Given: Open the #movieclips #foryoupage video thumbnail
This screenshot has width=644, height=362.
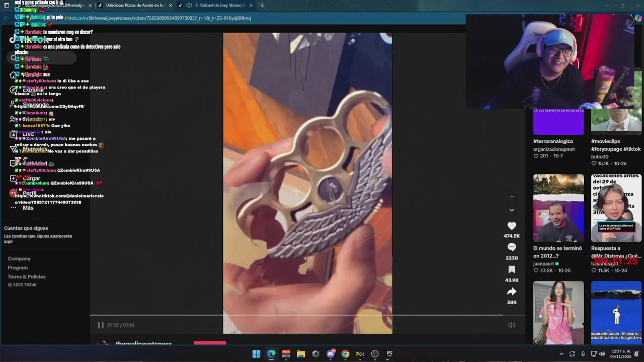Looking at the screenshot, I should pos(616,121).
